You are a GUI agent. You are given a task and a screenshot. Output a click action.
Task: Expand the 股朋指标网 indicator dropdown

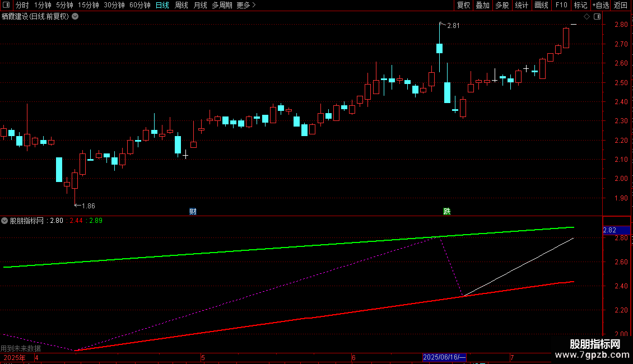click(4, 221)
